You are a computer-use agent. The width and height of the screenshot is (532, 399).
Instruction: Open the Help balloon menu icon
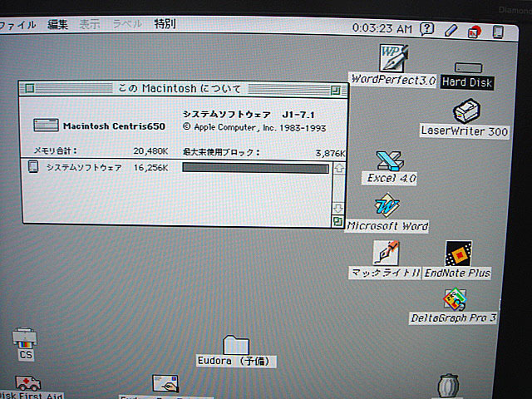pos(426,29)
